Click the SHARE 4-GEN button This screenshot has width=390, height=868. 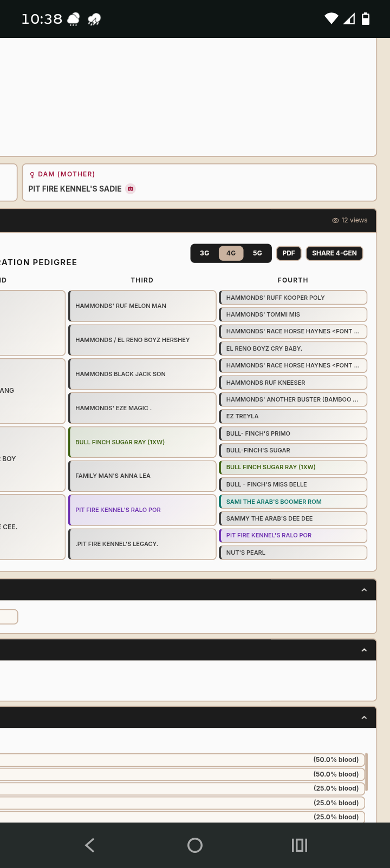click(x=334, y=253)
